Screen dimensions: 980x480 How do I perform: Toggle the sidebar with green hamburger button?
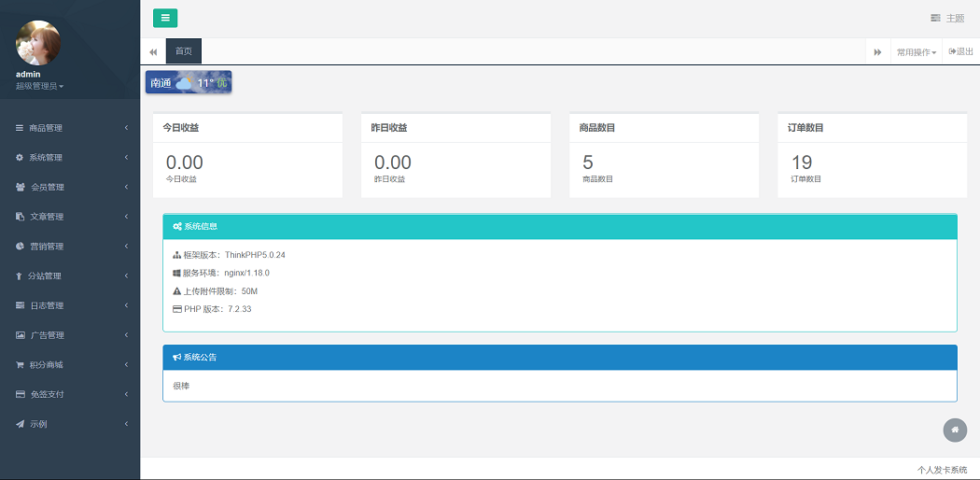pos(165,18)
